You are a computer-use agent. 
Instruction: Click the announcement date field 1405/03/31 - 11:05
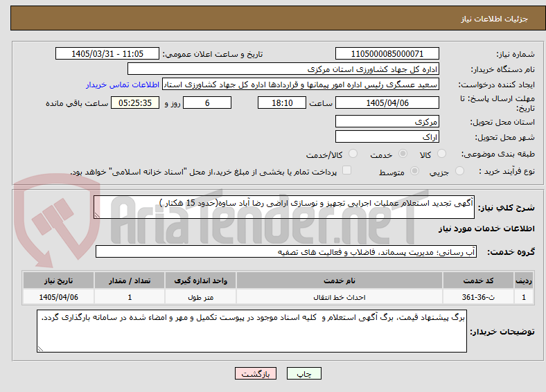(107, 53)
